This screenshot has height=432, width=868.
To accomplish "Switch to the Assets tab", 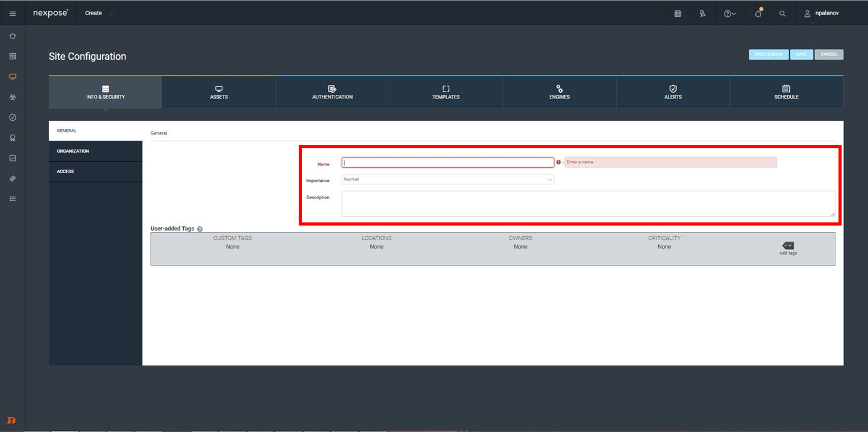I will click(219, 92).
